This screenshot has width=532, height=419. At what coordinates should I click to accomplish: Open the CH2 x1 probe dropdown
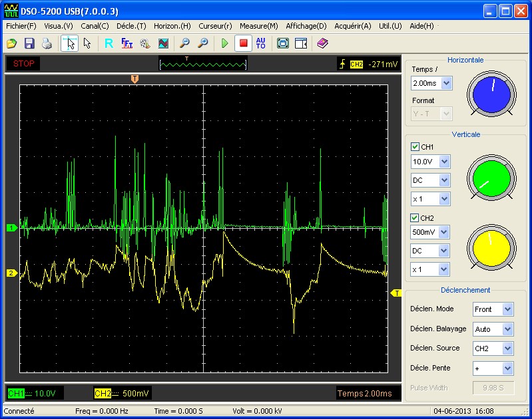[x=430, y=269]
